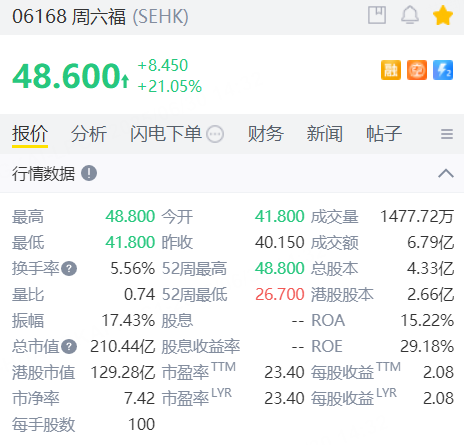This screenshot has height=445, width=464.
Task: Click the 48.600 current price
Action: coord(67,76)
